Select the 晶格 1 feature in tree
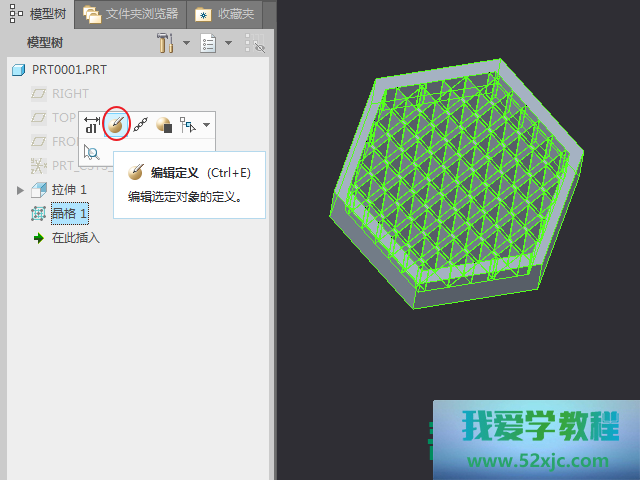 (x=69, y=213)
